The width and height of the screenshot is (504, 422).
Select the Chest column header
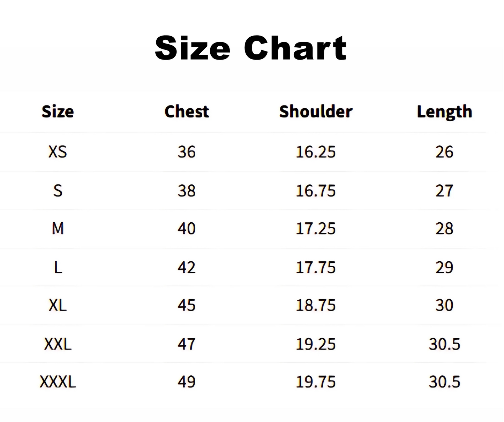pyautogui.click(x=187, y=112)
